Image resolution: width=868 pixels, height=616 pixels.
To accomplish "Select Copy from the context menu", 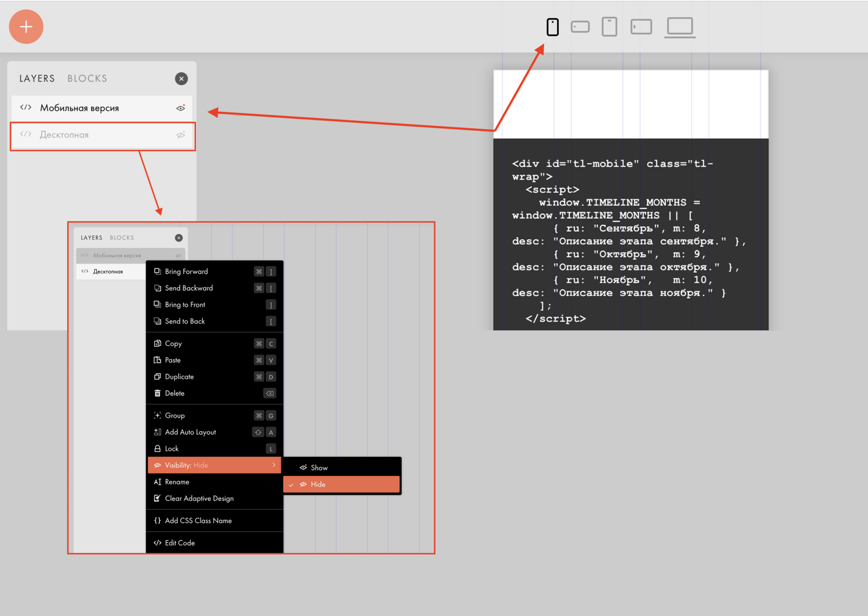I will click(x=214, y=344).
